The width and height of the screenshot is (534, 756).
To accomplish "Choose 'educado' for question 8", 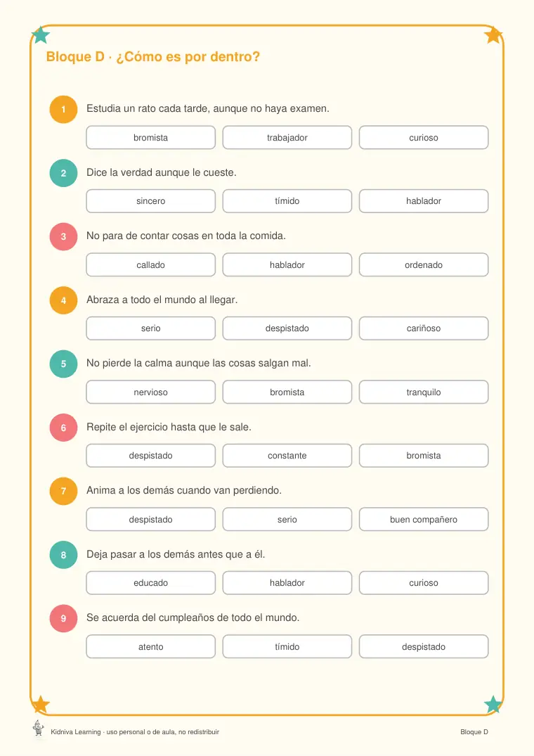I will (150, 583).
